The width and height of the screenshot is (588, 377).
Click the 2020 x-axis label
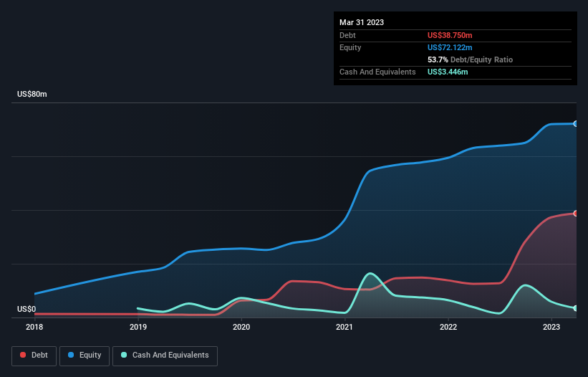click(x=241, y=327)
